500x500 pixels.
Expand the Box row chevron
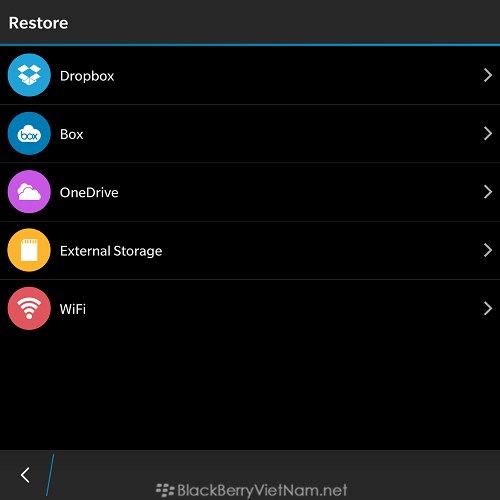click(488, 133)
